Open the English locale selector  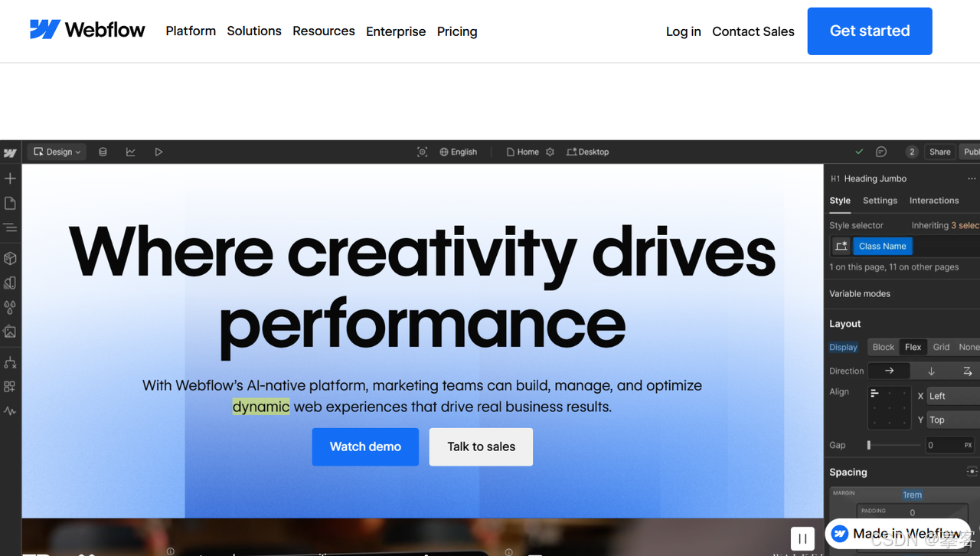click(458, 152)
